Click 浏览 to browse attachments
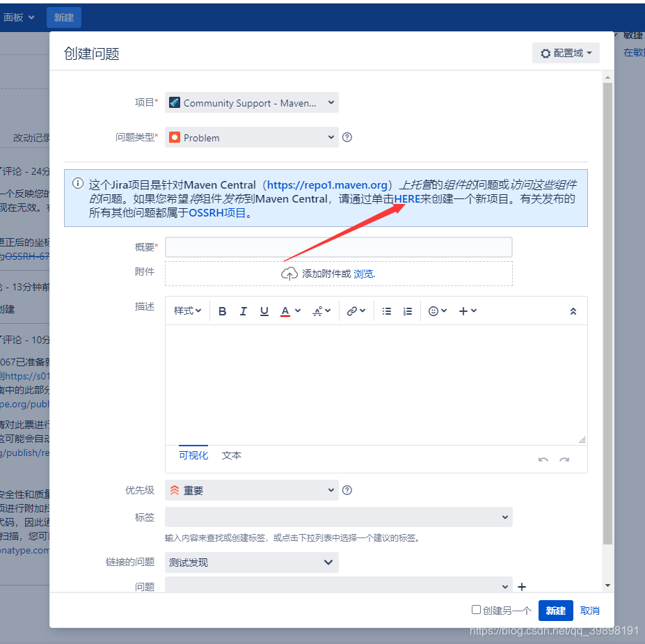The width and height of the screenshot is (645, 644). coord(364,274)
